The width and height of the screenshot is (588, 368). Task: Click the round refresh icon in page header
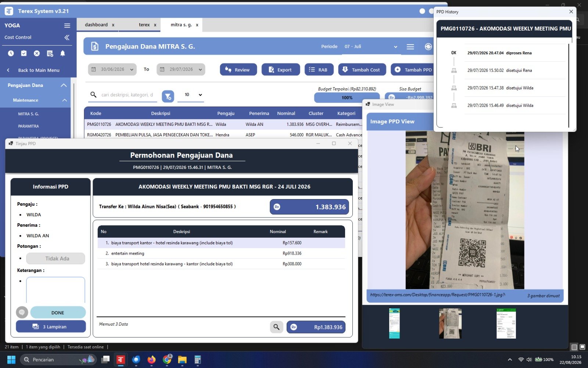coord(428,47)
